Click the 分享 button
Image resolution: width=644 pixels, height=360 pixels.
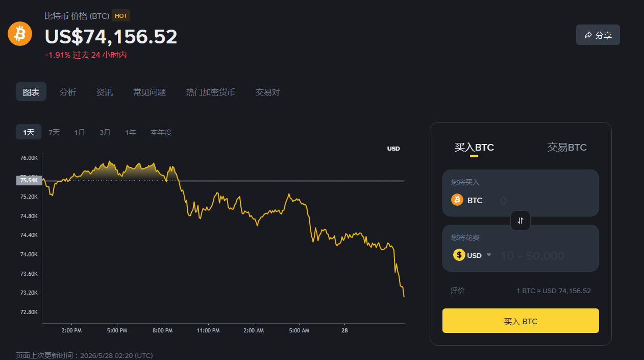(x=598, y=35)
